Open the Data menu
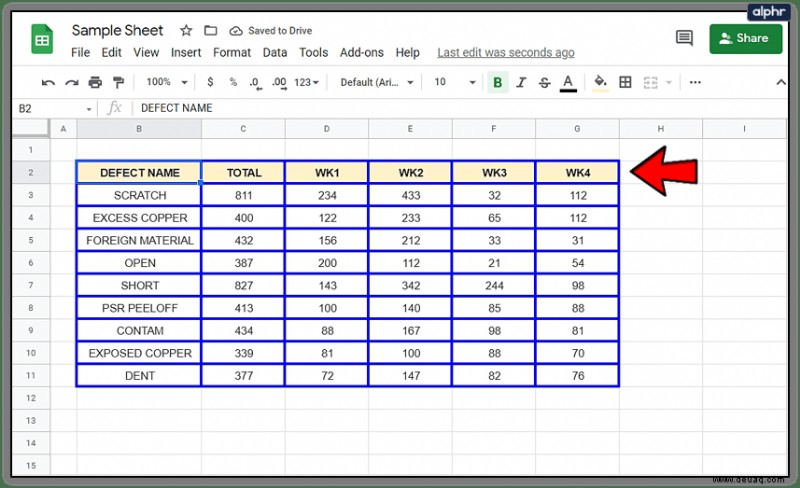 click(274, 53)
